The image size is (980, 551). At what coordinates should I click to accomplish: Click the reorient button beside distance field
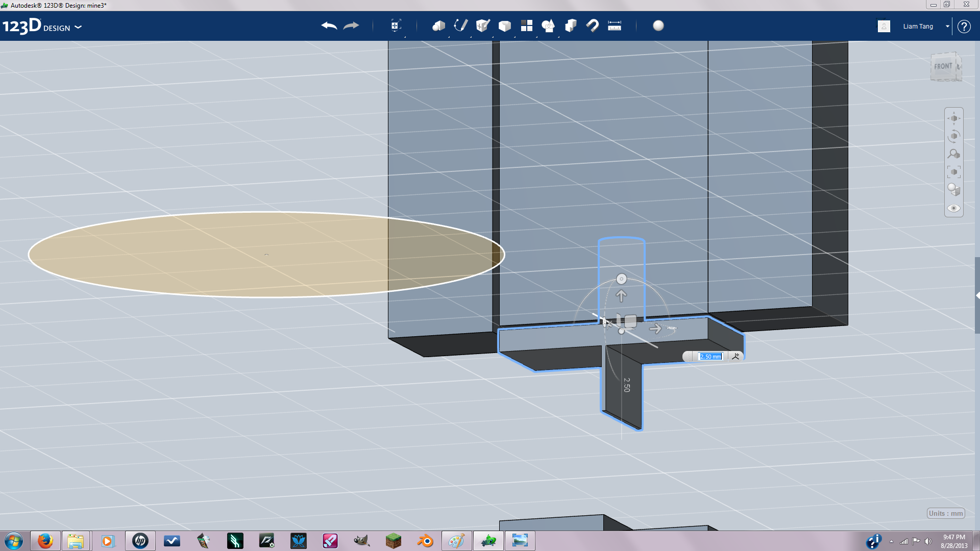[736, 357]
